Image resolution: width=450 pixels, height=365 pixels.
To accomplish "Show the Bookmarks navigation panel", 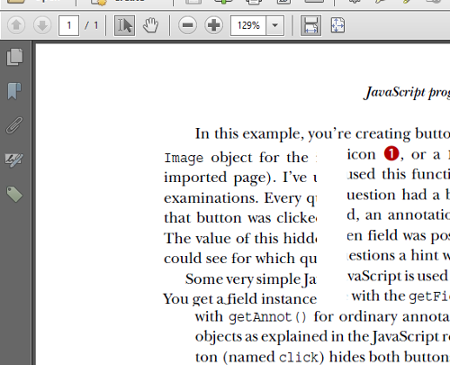I will point(14,91).
